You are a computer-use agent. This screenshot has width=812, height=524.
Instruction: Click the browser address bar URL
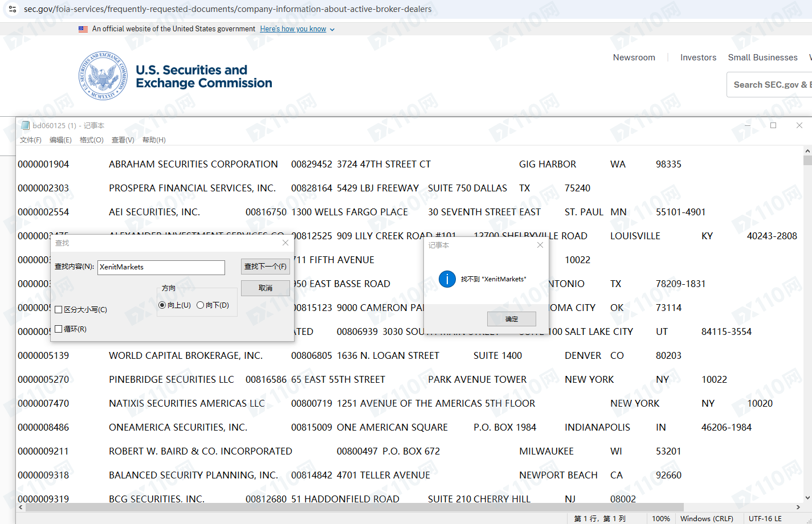228,9
